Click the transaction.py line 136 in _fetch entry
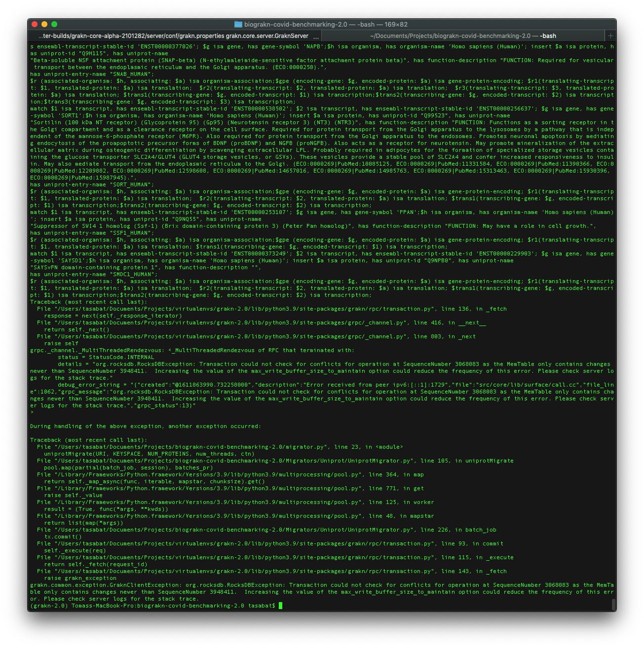Image resolution: width=644 pixels, height=648 pixels. [x=271, y=309]
